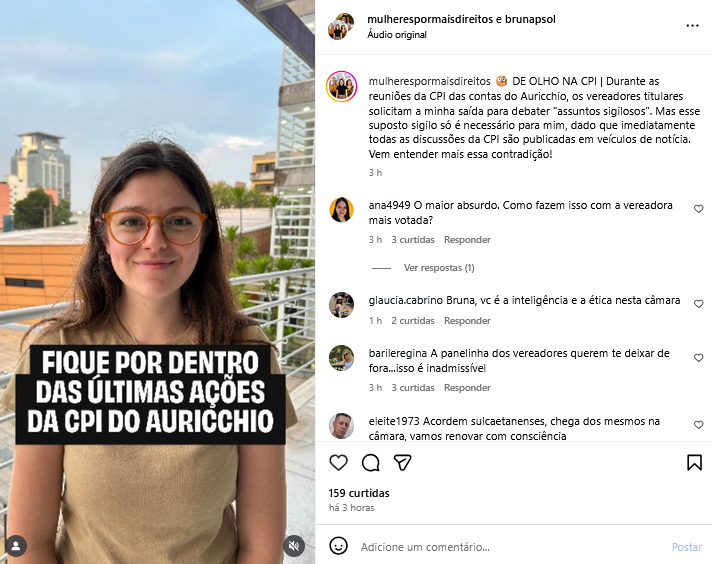Like the post with heart icon
This screenshot has width=712, height=564.
338,463
